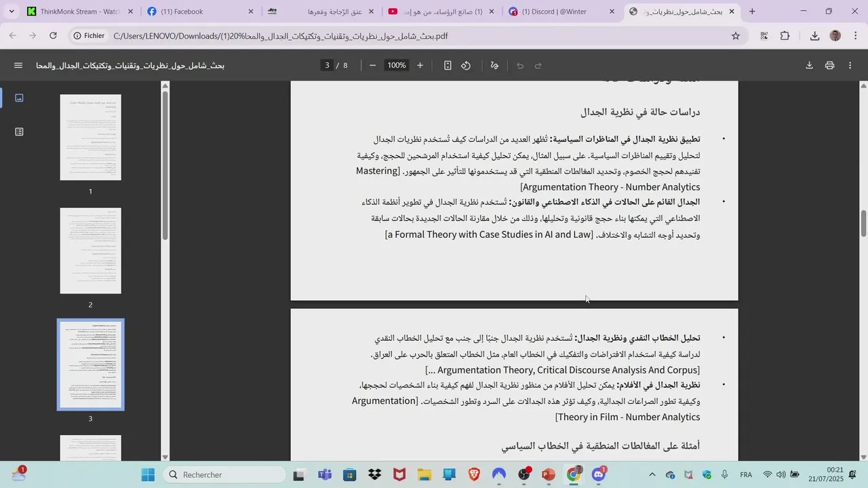Viewport: 868px width, 488px height.
Task: Reload the current page
Action: 53,36
